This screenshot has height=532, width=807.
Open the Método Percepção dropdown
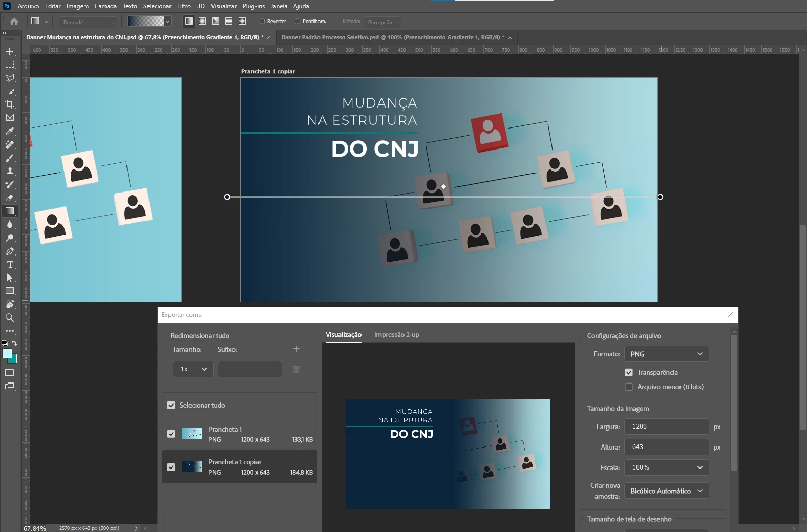pos(382,22)
